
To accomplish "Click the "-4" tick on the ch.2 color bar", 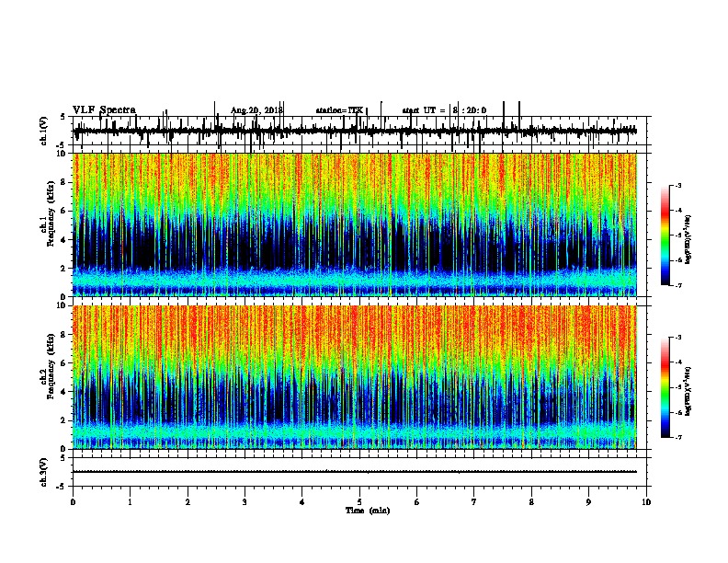I will pos(678,362).
